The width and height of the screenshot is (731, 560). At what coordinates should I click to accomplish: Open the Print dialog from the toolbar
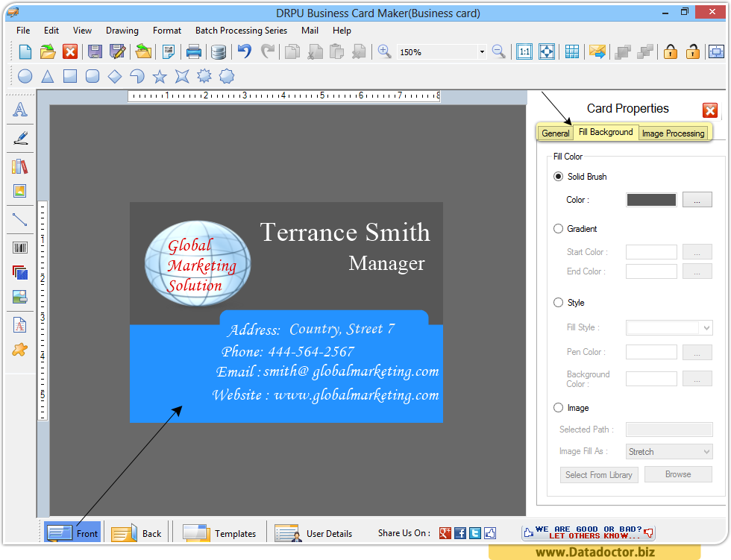[x=193, y=51]
